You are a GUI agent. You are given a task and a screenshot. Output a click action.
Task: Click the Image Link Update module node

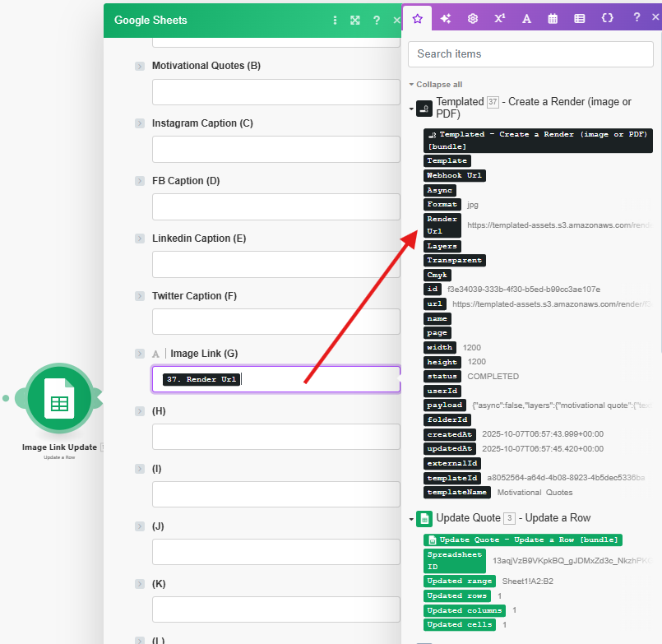click(59, 398)
